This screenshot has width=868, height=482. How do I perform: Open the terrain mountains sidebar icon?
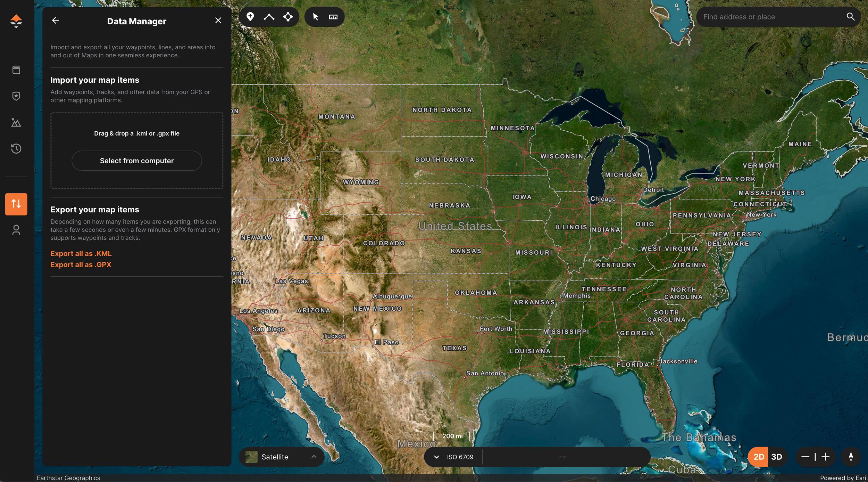(16, 122)
